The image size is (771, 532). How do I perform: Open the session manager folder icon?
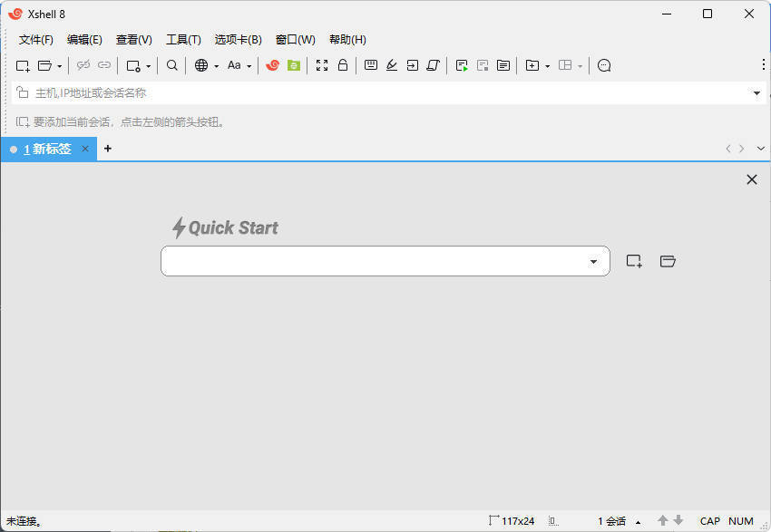tap(43, 65)
